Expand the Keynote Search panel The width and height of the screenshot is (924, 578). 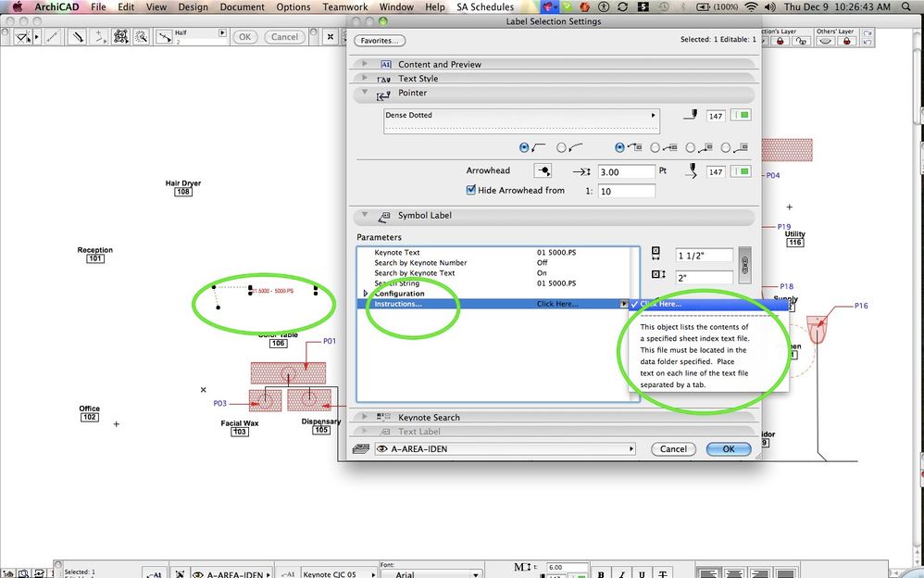[365, 417]
